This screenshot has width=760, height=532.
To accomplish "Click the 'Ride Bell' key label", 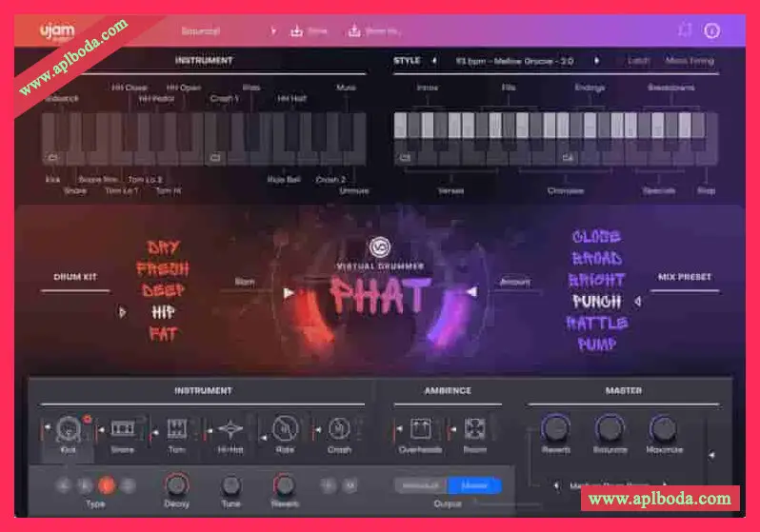I will [x=284, y=180].
